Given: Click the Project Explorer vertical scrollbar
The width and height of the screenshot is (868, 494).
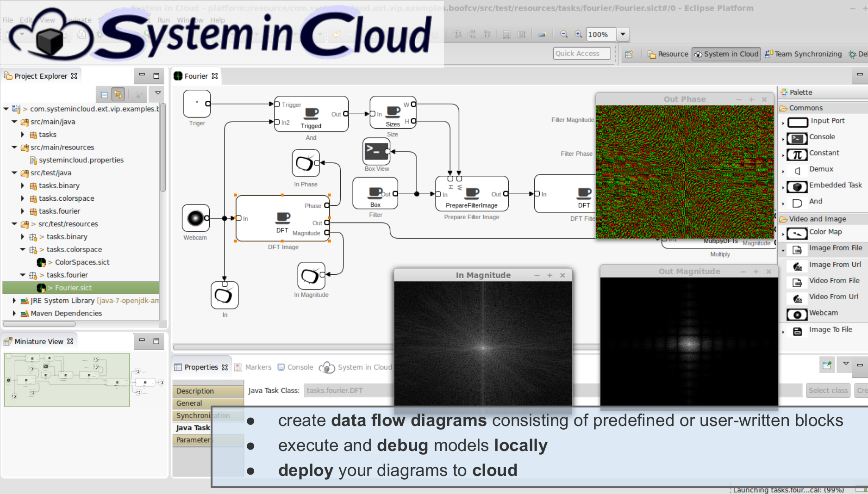Looking at the screenshot, I should (x=163, y=148).
